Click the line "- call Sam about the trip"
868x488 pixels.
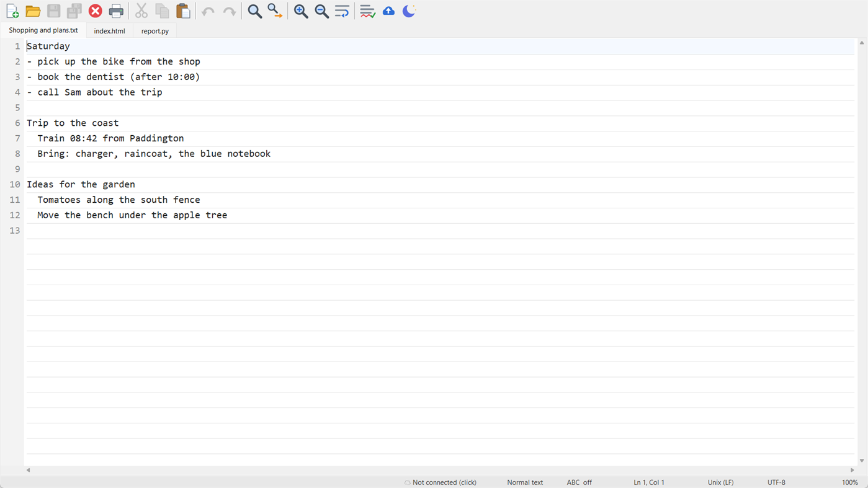click(x=94, y=92)
